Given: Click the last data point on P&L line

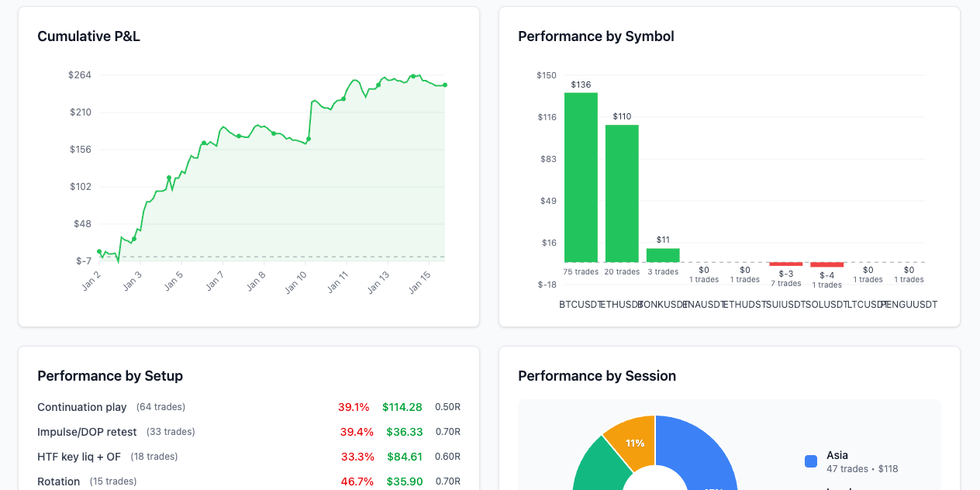Looking at the screenshot, I should click(445, 85).
